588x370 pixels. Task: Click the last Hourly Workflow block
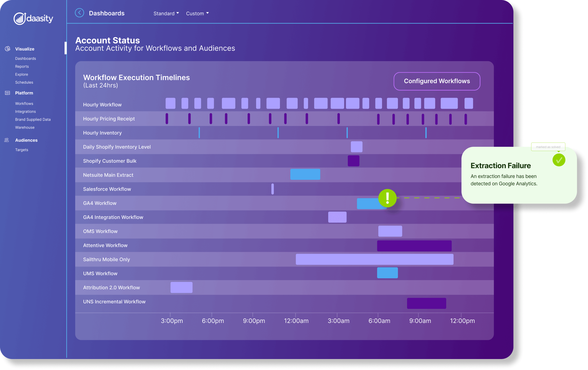click(469, 103)
